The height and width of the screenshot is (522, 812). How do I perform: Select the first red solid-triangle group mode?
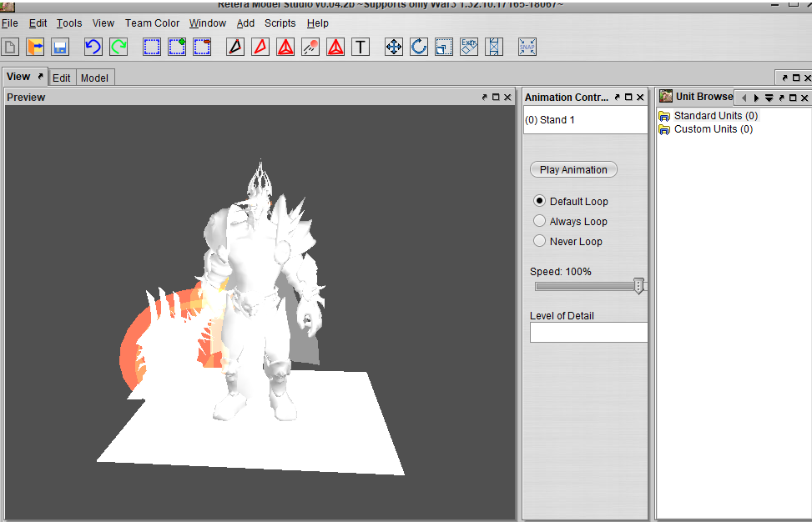click(285, 47)
